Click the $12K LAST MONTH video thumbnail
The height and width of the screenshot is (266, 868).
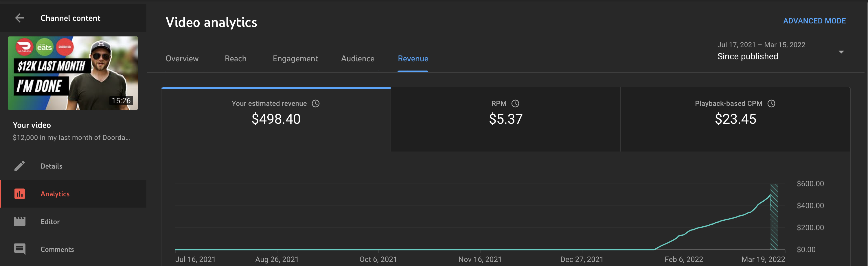coord(73,73)
